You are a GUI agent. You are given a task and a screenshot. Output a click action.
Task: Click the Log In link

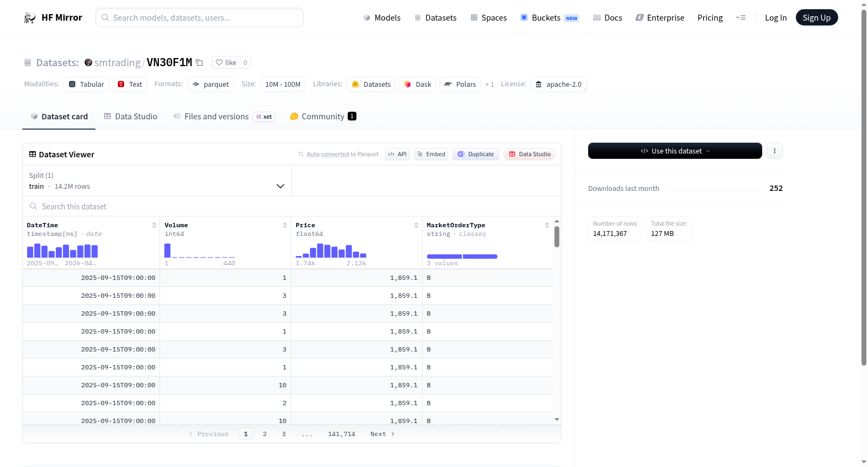point(776,17)
